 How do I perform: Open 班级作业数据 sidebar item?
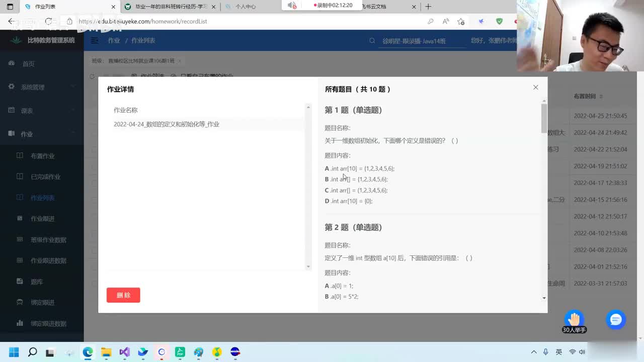(x=48, y=240)
